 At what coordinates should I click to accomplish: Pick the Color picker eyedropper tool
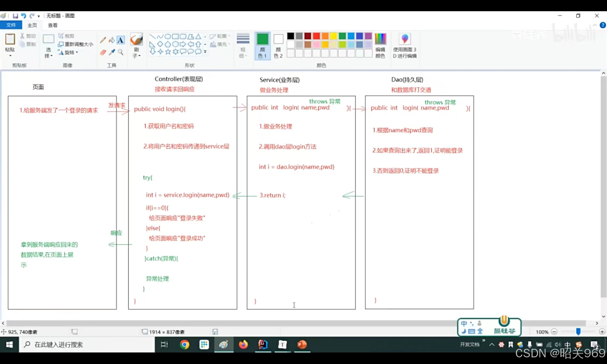point(112,52)
